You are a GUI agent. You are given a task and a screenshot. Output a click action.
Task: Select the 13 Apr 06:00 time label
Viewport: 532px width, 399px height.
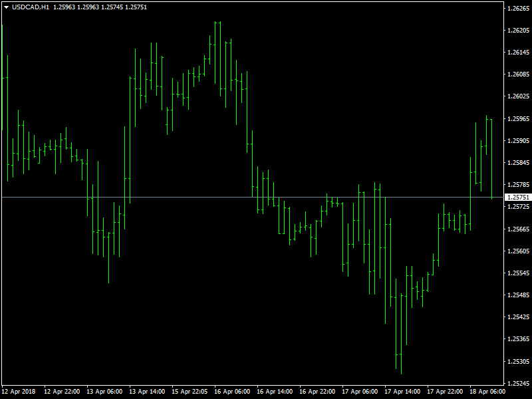pyautogui.click(x=104, y=392)
